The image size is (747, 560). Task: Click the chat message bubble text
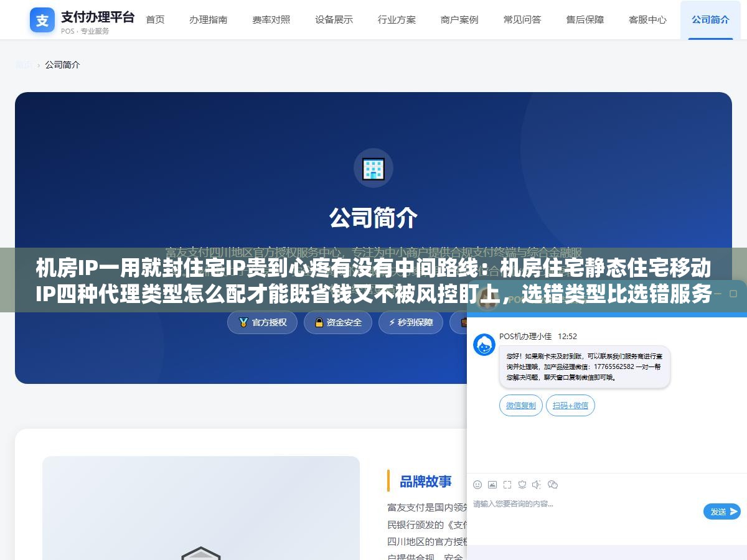tap(585, 367)
